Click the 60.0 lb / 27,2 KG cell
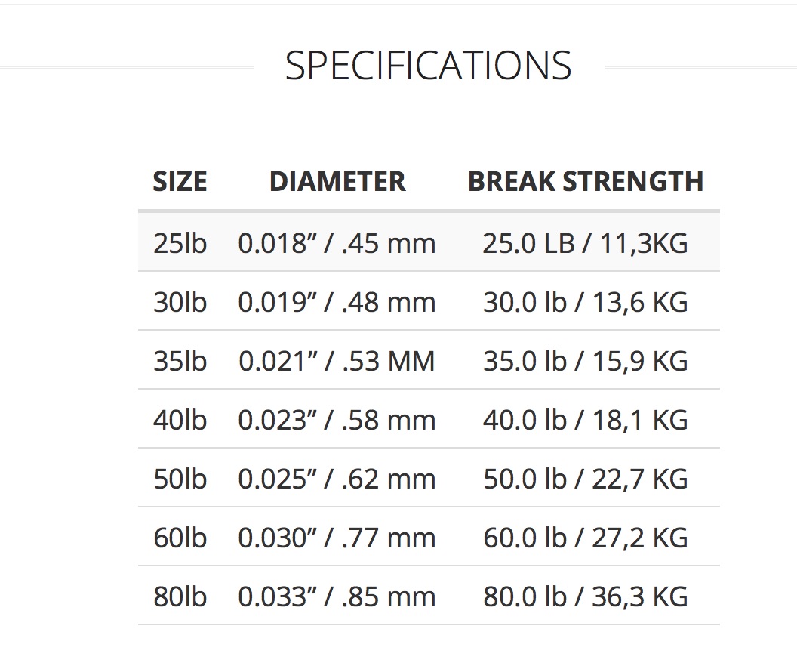This screenshot has width=797, height=672. pos(585,538)
